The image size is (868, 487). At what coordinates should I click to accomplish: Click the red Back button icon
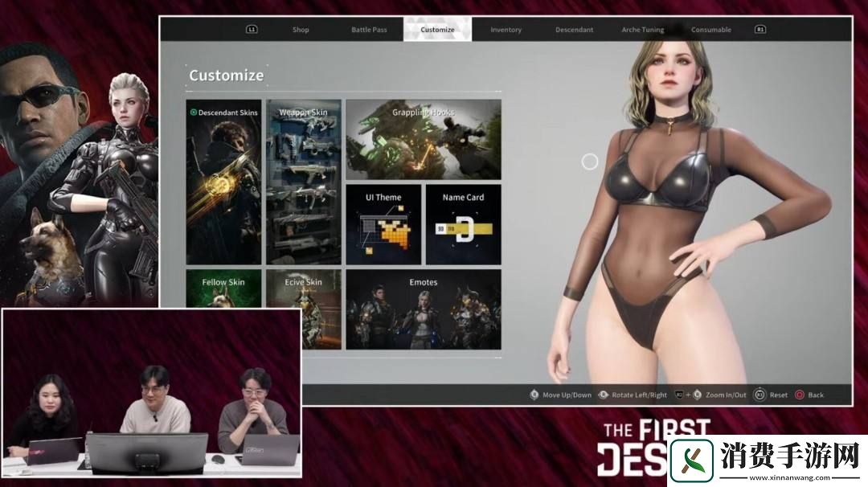tap(799, 395)
